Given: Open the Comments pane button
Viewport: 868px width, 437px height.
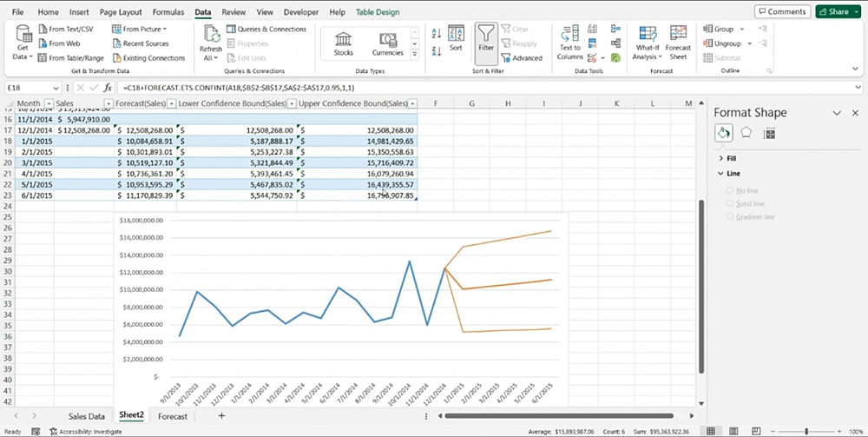Looking at the screenshot, I should (x=781, y=12).
